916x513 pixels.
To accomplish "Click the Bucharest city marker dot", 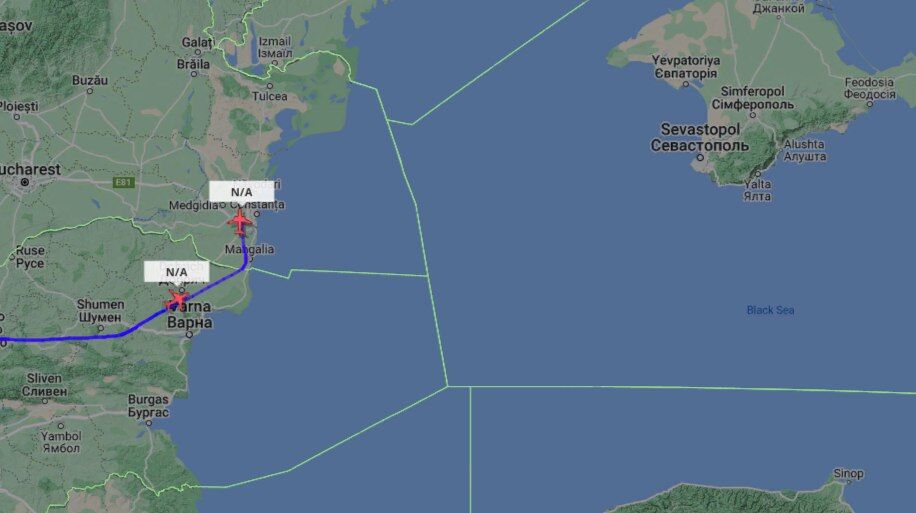I will pos(25,183).
